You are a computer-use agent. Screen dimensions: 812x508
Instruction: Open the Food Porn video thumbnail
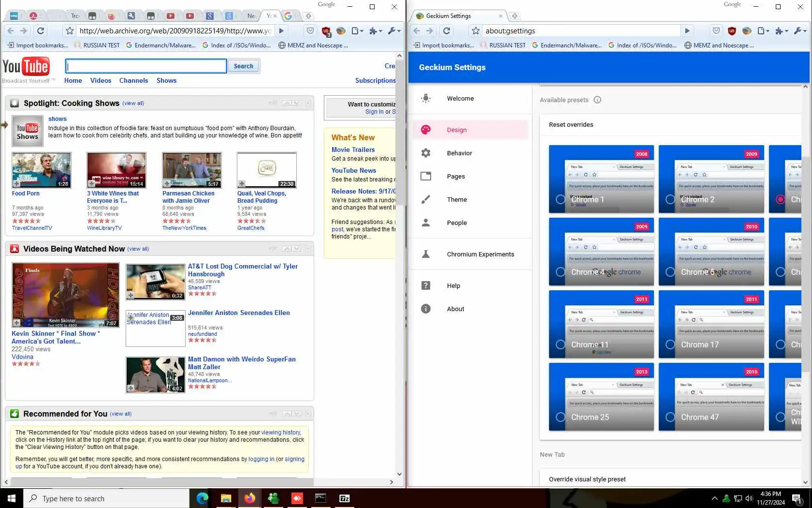[x=42, y=170]
